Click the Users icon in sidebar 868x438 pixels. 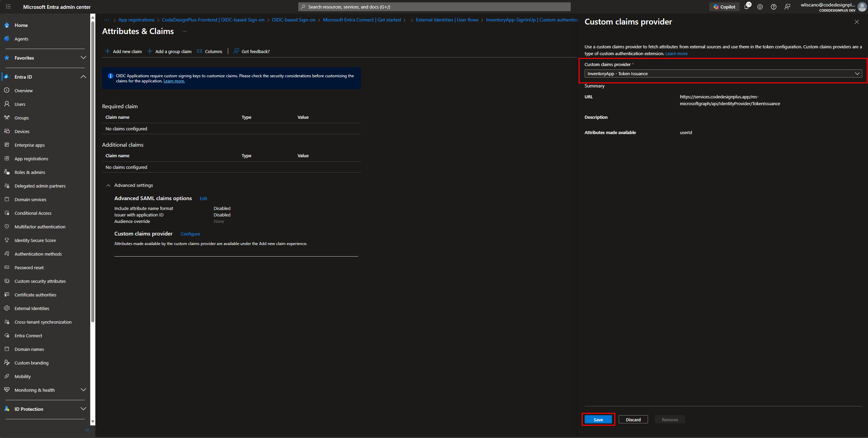[x=7, y=104]
